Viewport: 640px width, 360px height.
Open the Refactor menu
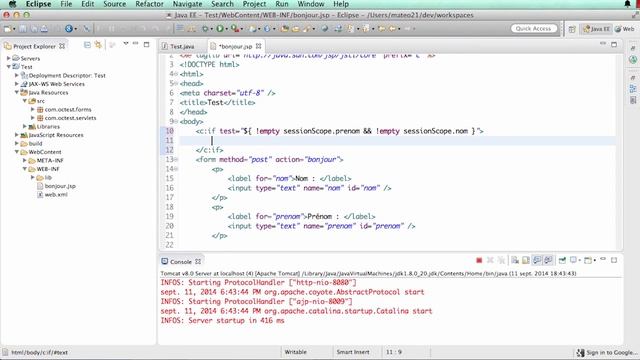pos(149,4)
